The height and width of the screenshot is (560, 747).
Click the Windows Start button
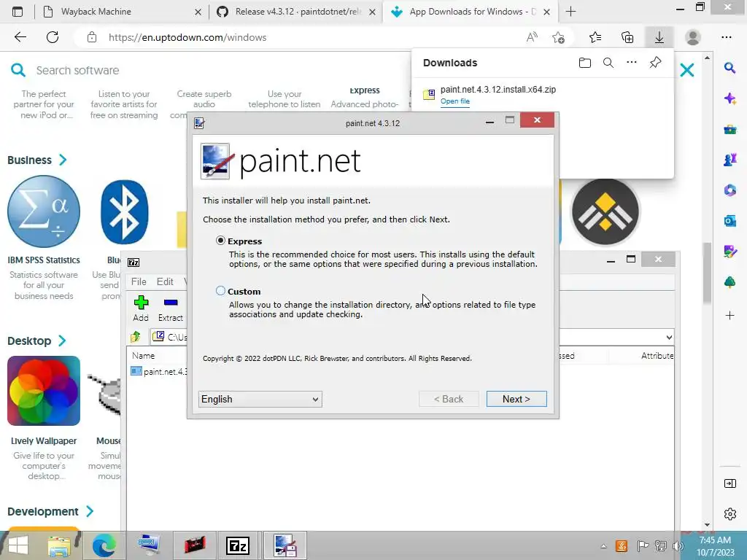click(18, 545)
